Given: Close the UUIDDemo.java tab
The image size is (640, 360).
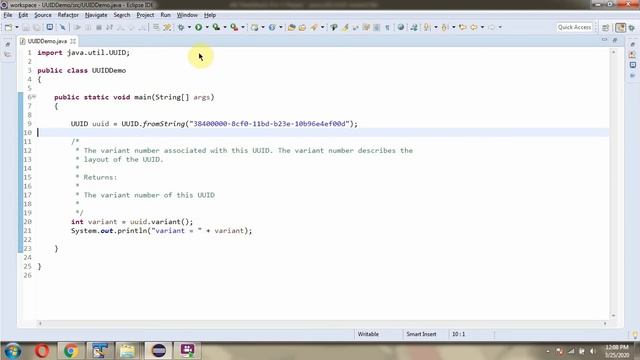Looking at the screenshot, I should 73,41.
